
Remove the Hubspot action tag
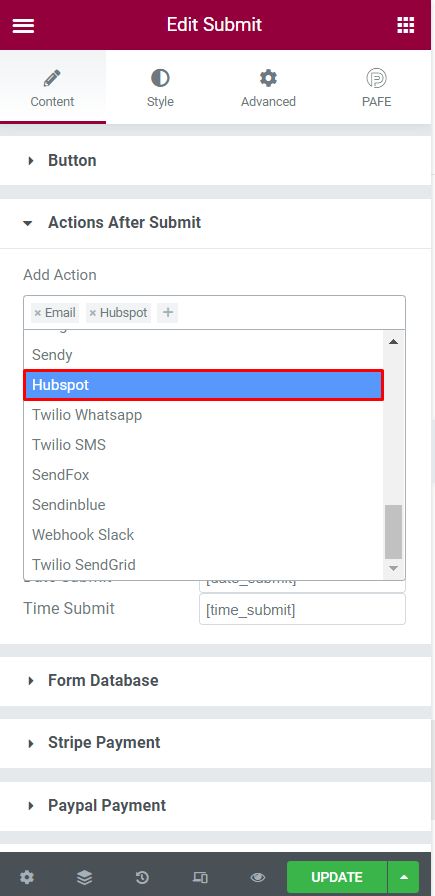click(x=93, y=313)
